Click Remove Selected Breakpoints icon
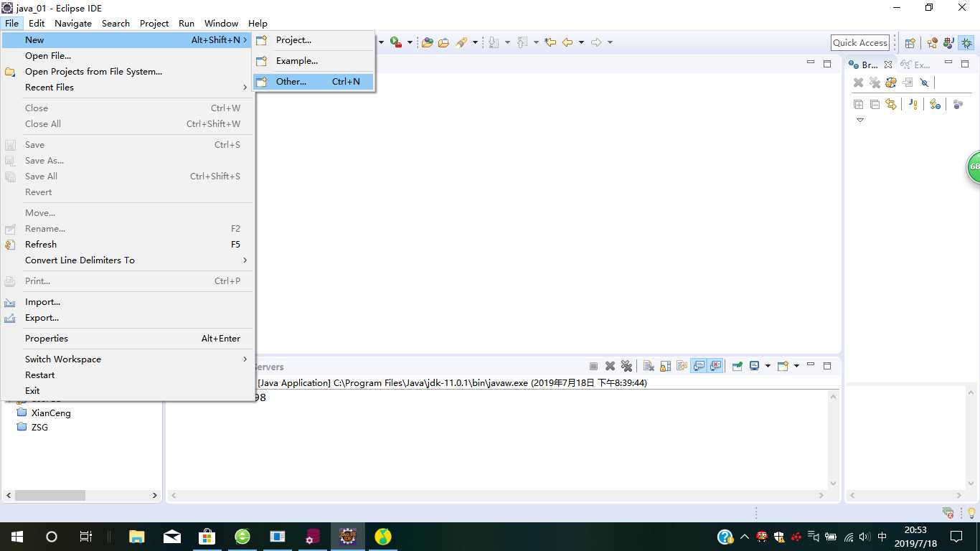This screenshot has height=551, width=980. coord(858,83)
